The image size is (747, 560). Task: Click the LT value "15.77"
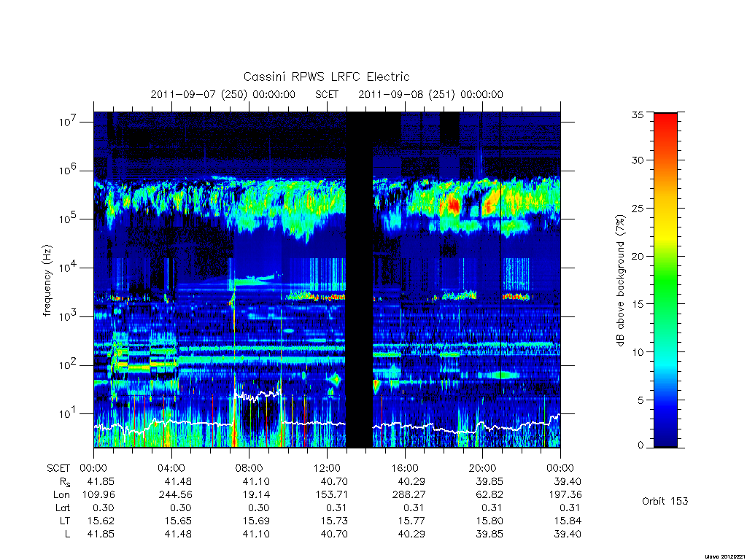click(x=411, y=521)
